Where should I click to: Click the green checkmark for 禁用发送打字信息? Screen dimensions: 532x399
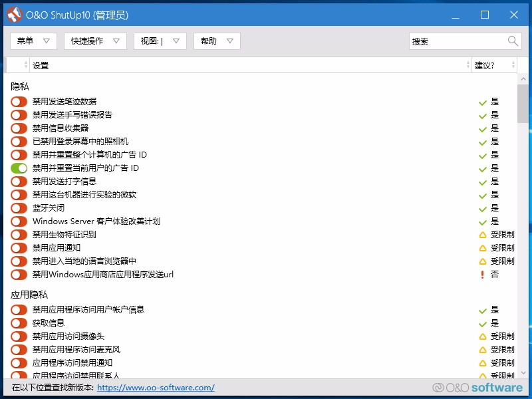point(483,182)
